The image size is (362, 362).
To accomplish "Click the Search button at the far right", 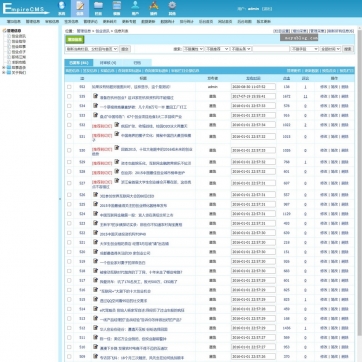I will pos(348,49).
